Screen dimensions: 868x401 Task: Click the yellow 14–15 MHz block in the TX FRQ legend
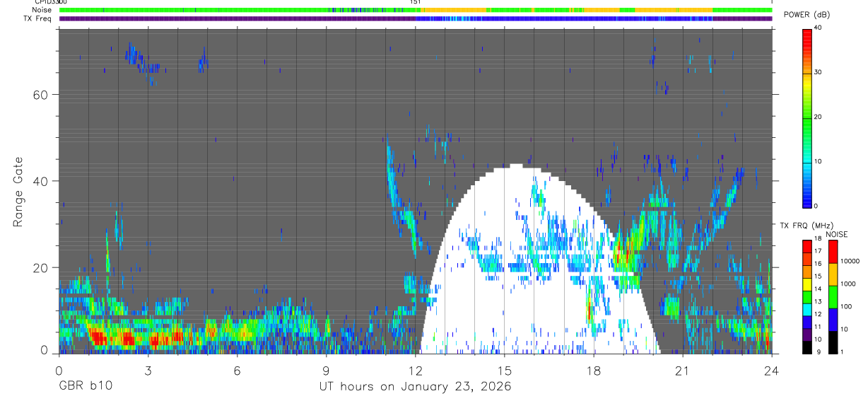click(x=807, y=284)
